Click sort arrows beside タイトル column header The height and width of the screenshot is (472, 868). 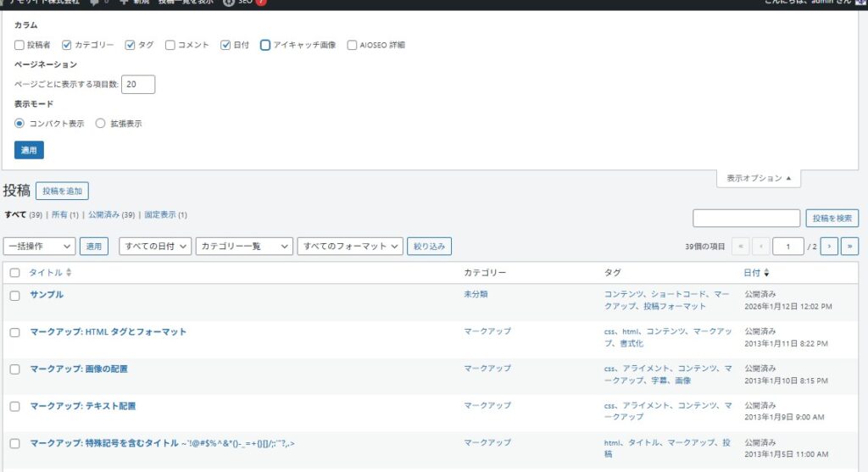(69, 273)
